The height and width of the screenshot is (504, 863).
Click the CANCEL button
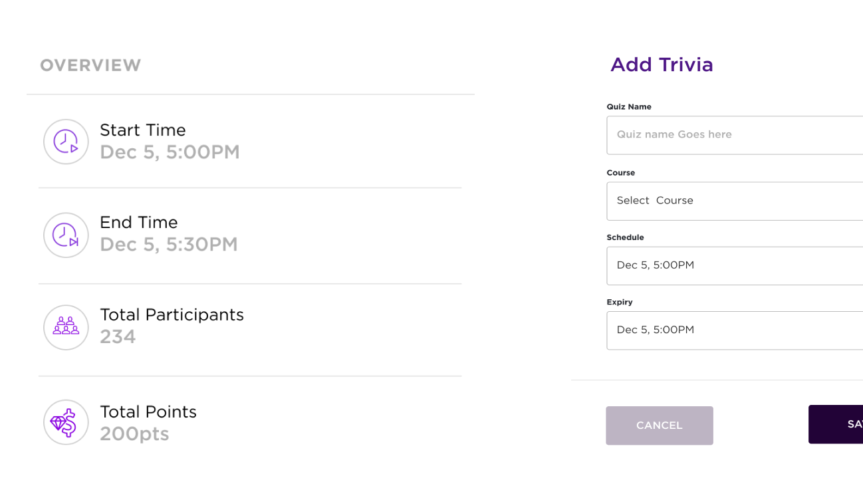coord(660,426)
